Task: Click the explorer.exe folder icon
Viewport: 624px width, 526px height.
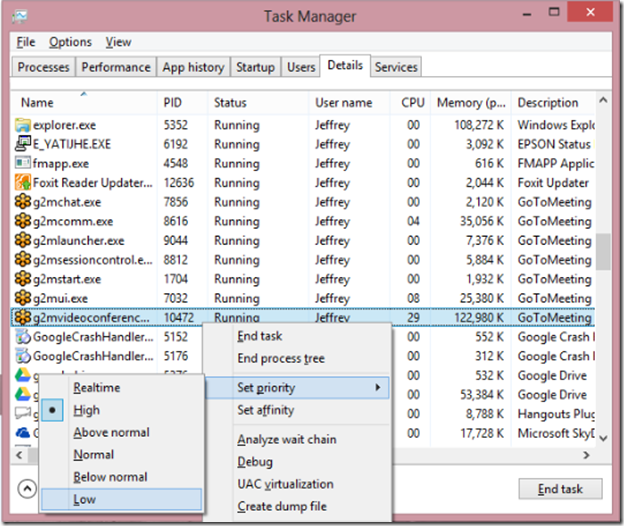Action: coord(23,125)
